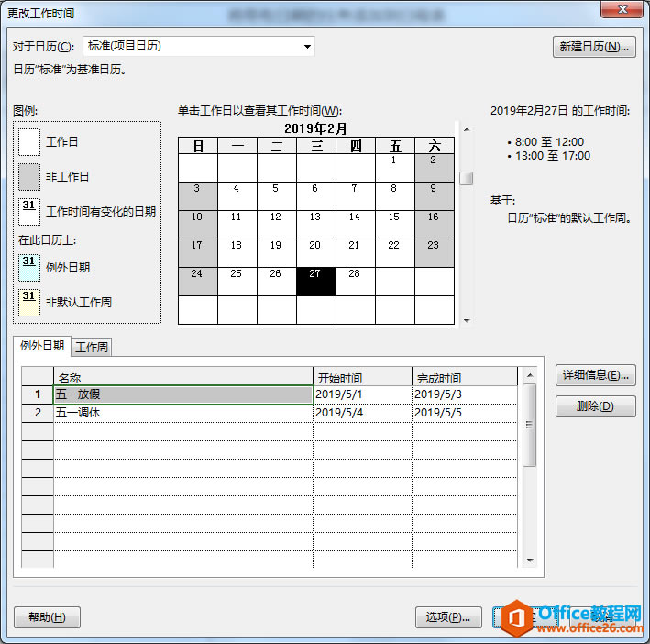Image resolution: width=650 pixels, height=644 pixels.
Task: Click the 选项(P)... button
Action: point(448,617)
